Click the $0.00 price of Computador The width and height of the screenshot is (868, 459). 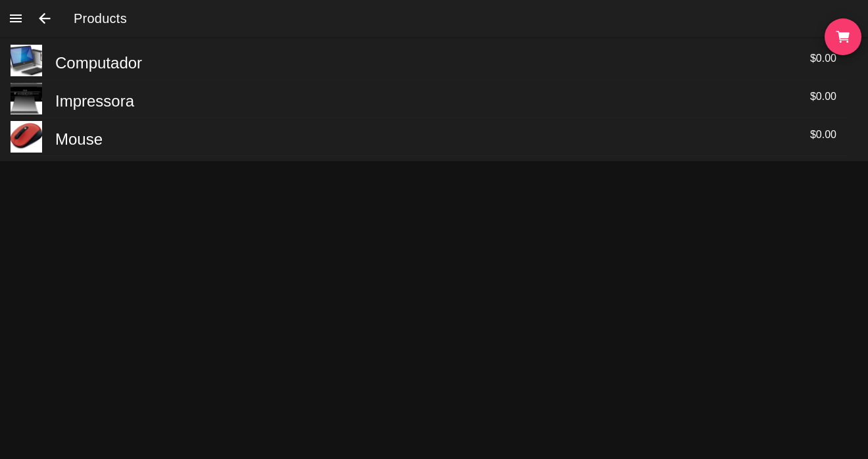point(823,59)
